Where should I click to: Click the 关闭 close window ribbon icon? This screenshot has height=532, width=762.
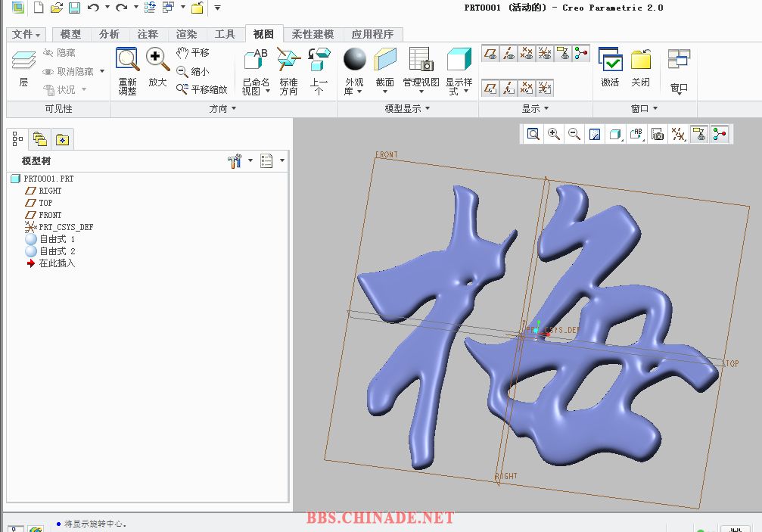[x=640, y=67]
